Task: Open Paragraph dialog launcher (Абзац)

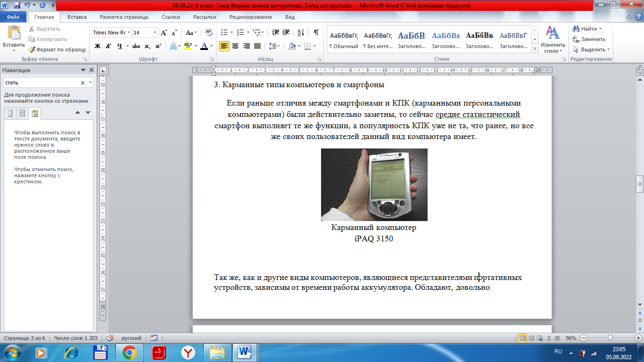Action: (x=319, y=59)
